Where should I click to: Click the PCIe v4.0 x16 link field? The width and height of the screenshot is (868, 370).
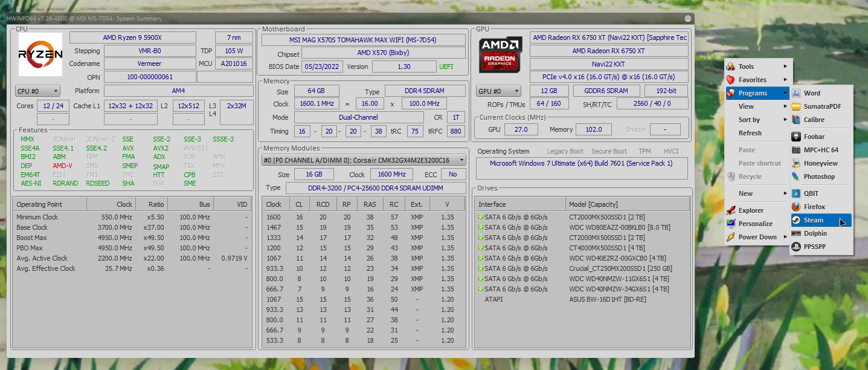coord(609,77)
